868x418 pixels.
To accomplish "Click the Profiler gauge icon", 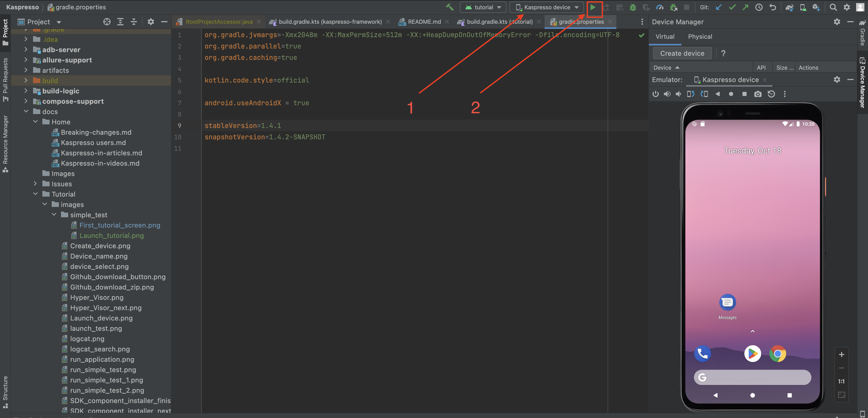I will coord(660,7).
